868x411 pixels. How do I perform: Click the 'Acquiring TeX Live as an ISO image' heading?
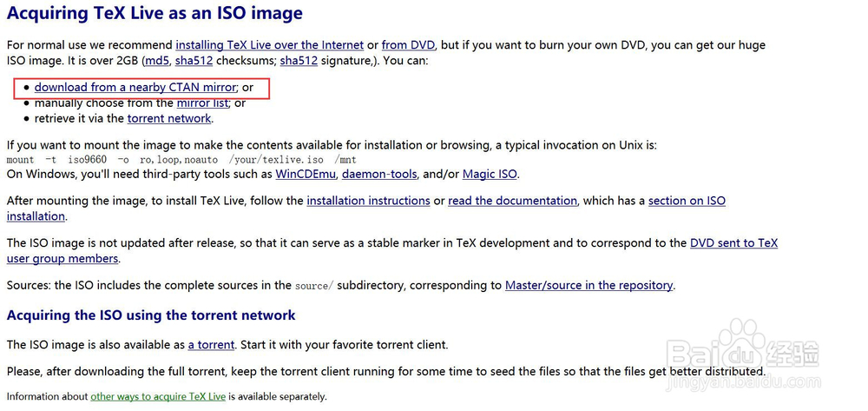[x=155, y=13]
